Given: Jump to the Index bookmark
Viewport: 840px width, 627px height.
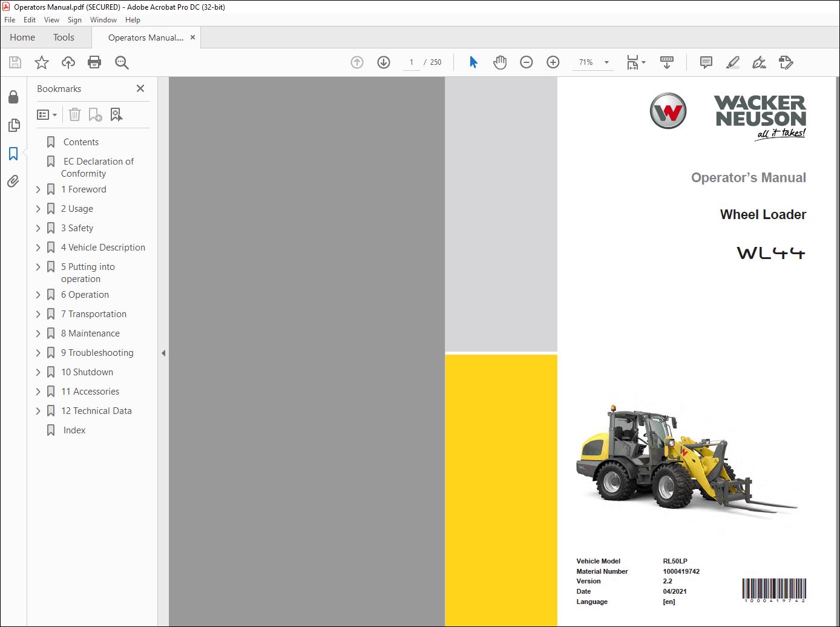Looking at the screenshot, I should pyautogui.click(x=74, y=430).
